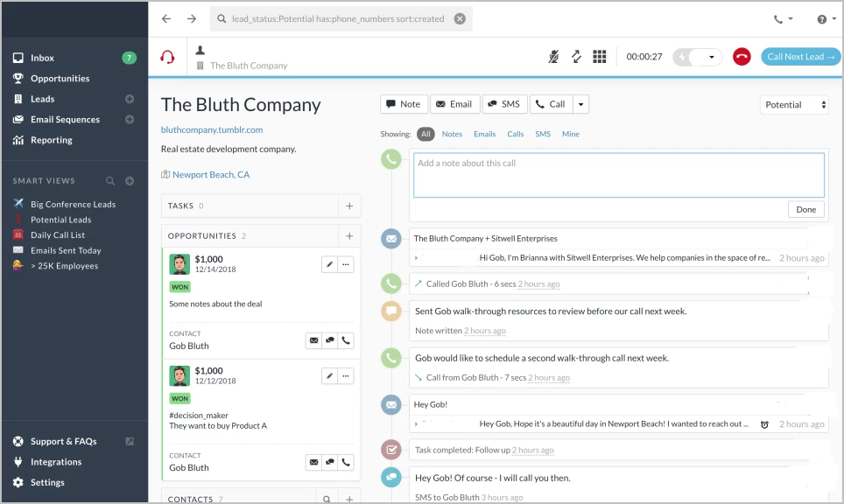Call Gob Bluth from the 12/14/2018 opportunity
844x504 pixels.
[x=346, y=340]
